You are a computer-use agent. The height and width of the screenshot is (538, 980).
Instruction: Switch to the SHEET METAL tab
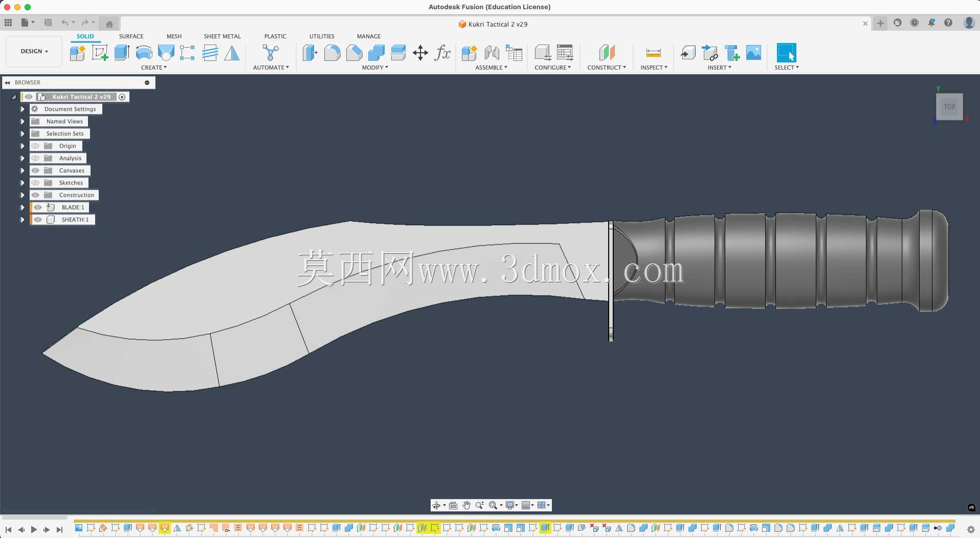(x=222, y=36)
